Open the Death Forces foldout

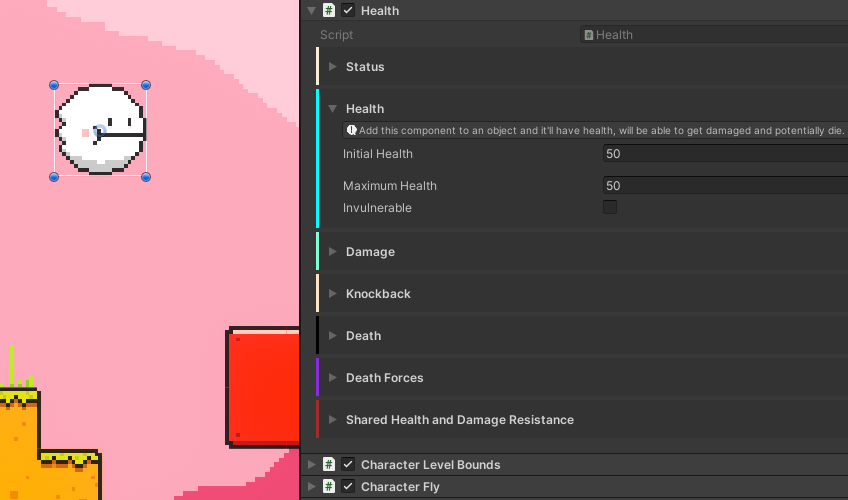333,378
